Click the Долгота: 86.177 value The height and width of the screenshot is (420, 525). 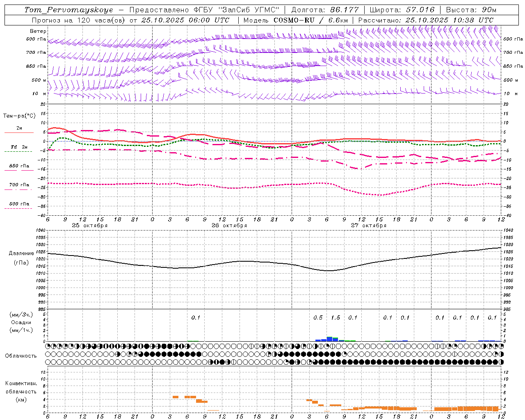tap(325, 10)
